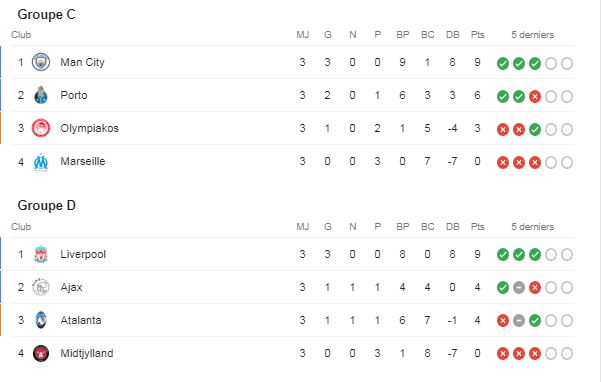Click Olympiakos's green win result icon
The width and height of the screenshot is (601, 382).
pyautogui.click(x=535, y=130)
